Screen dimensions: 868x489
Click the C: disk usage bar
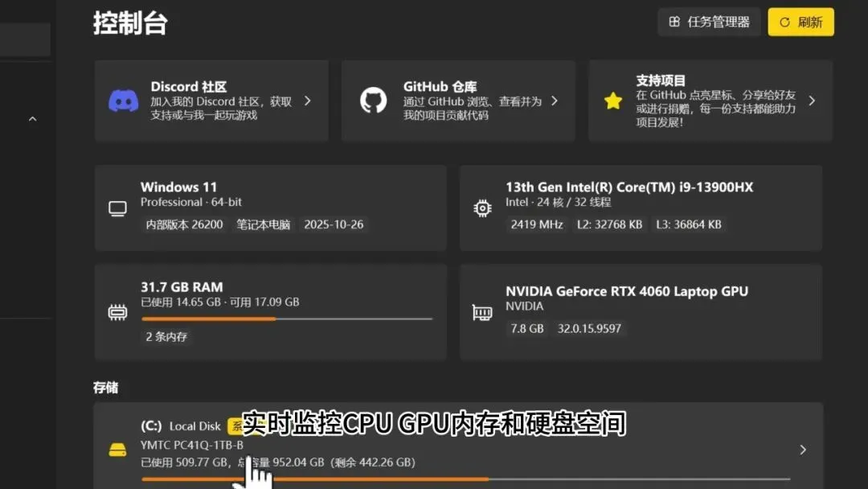tap(465, 479)
